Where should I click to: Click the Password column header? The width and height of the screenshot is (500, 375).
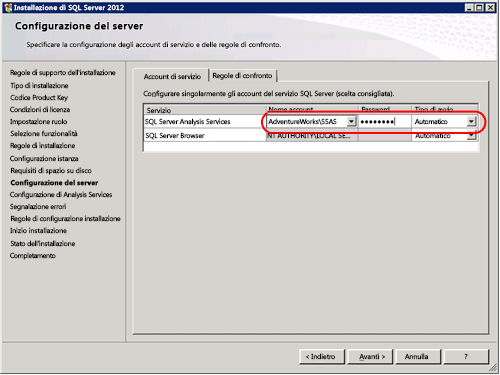tap(385, 109)
